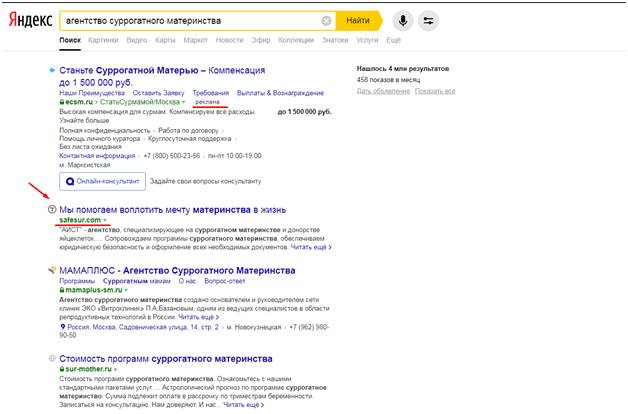Viewport: 628px width, 414px height.
Task: Click the '458 показов в месяц' text
Action: (x=388, y=80)
